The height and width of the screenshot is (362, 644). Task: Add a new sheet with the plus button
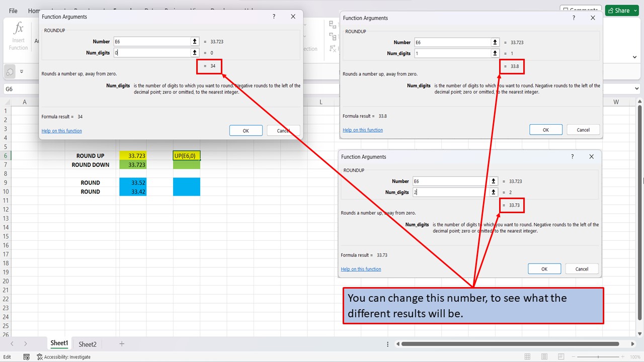[x=121, y=343]
